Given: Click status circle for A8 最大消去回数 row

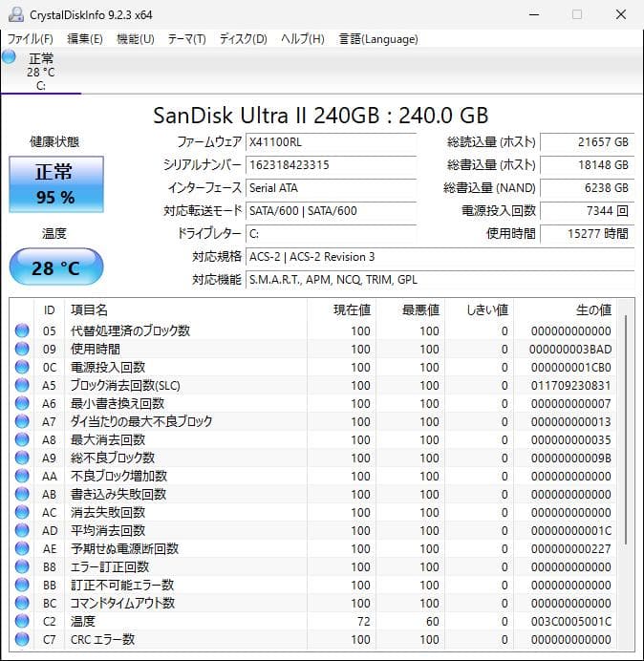Looking at the screenshot, I should tap(22, 439).
